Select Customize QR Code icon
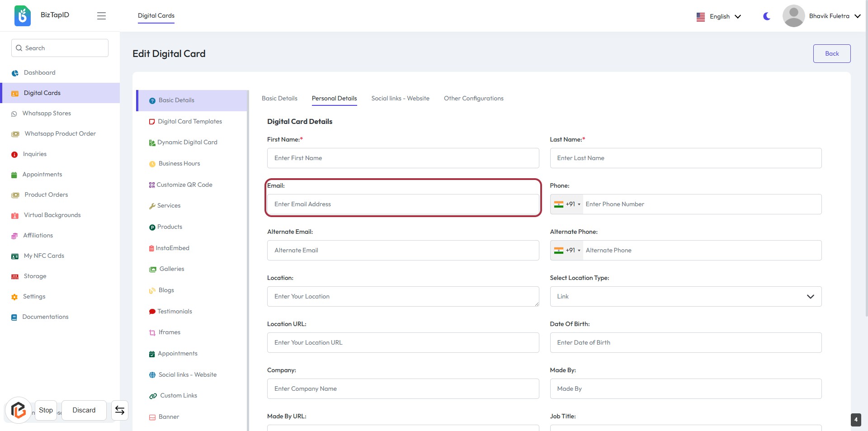 pyautogui.click(x=152, y=185)
